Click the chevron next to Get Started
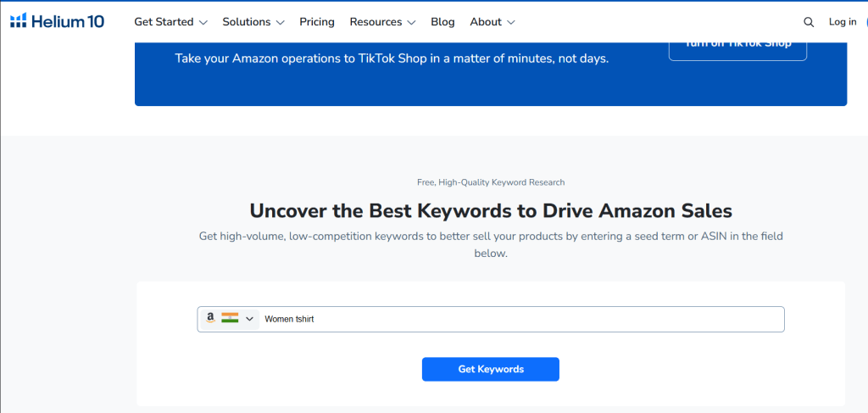868x413 pixels. 203,23
